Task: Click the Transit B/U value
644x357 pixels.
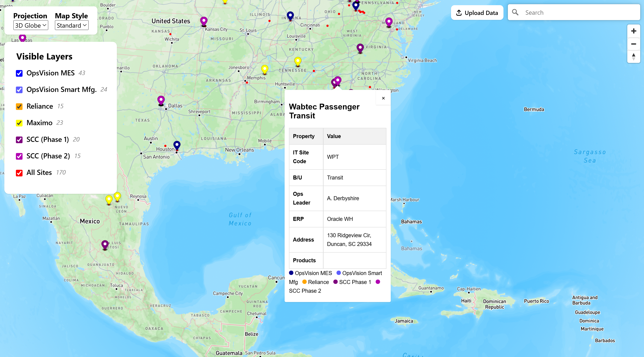Action: [x=355, y=178]
